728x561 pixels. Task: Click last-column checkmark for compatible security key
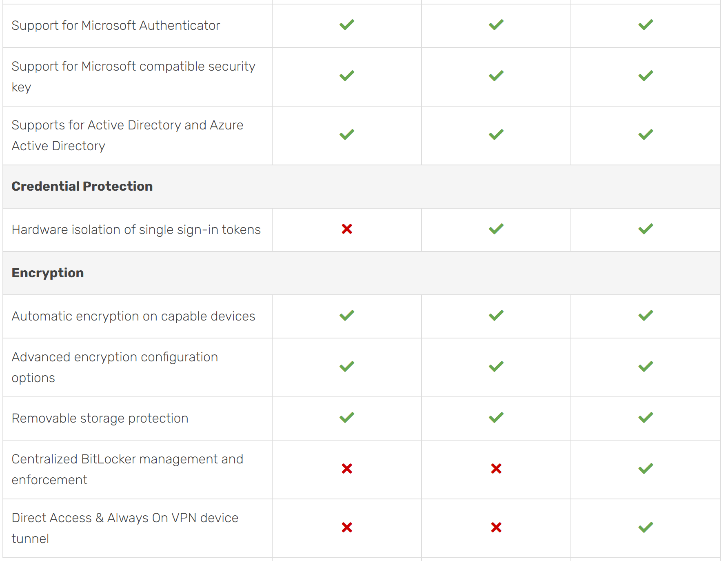click(646, 76)
